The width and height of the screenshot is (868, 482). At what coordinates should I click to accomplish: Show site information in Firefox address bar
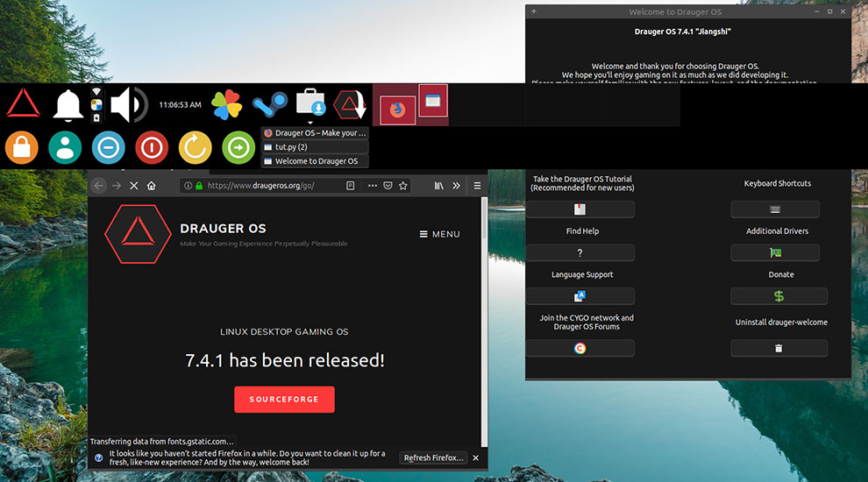click(x=189, y=186)
